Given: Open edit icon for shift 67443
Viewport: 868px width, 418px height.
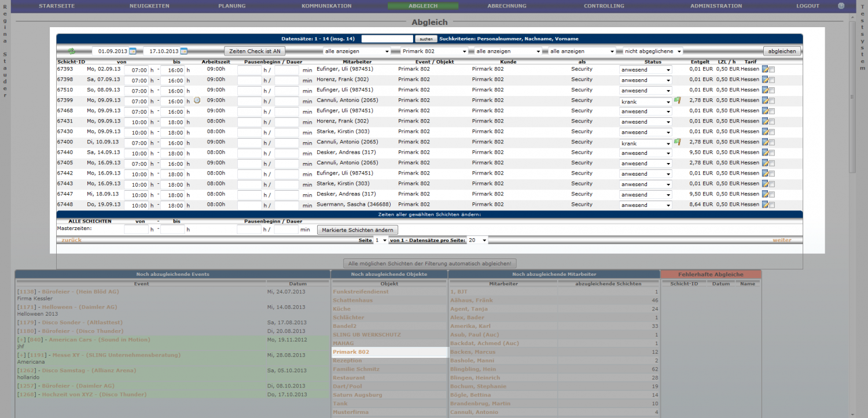Looking at the screenshot, I should click(765, 184).
